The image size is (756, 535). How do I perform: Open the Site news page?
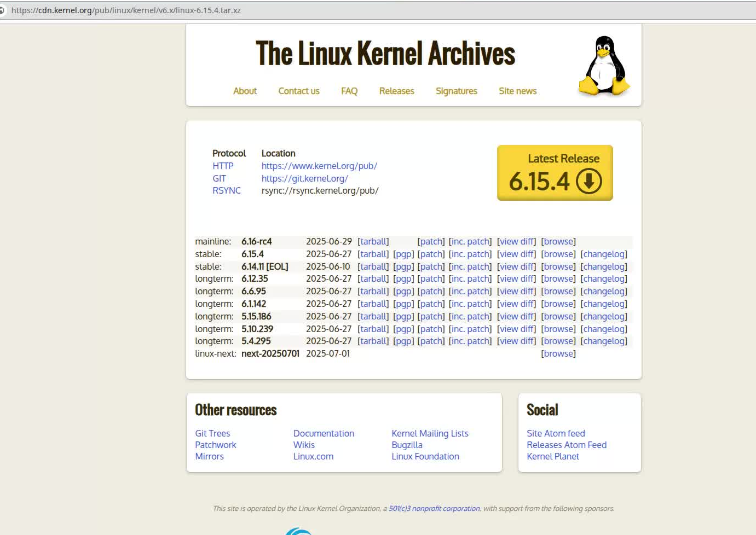pyautogui.click(x=518, y=91)
